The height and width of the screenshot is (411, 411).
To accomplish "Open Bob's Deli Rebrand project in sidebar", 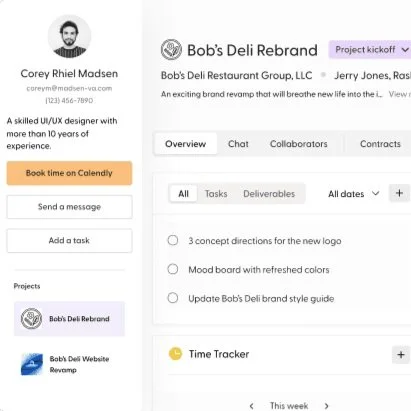I will point(69,319).
